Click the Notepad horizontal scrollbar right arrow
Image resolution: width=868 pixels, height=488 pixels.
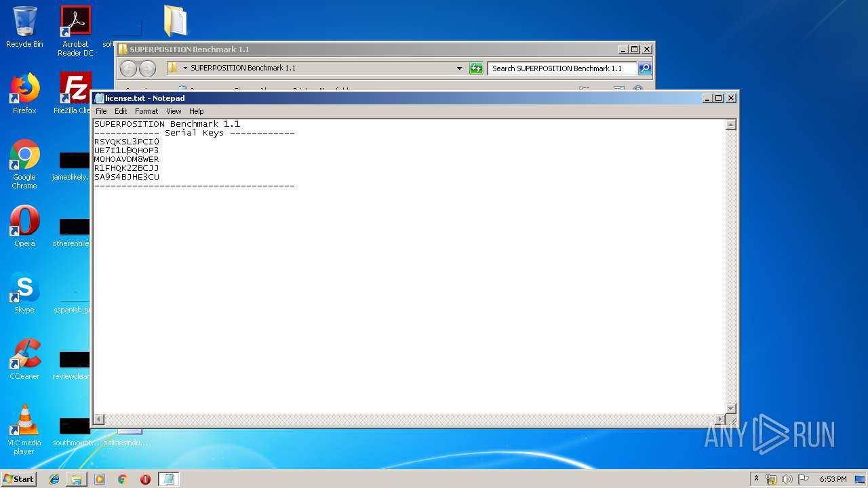tap(719, 419)
